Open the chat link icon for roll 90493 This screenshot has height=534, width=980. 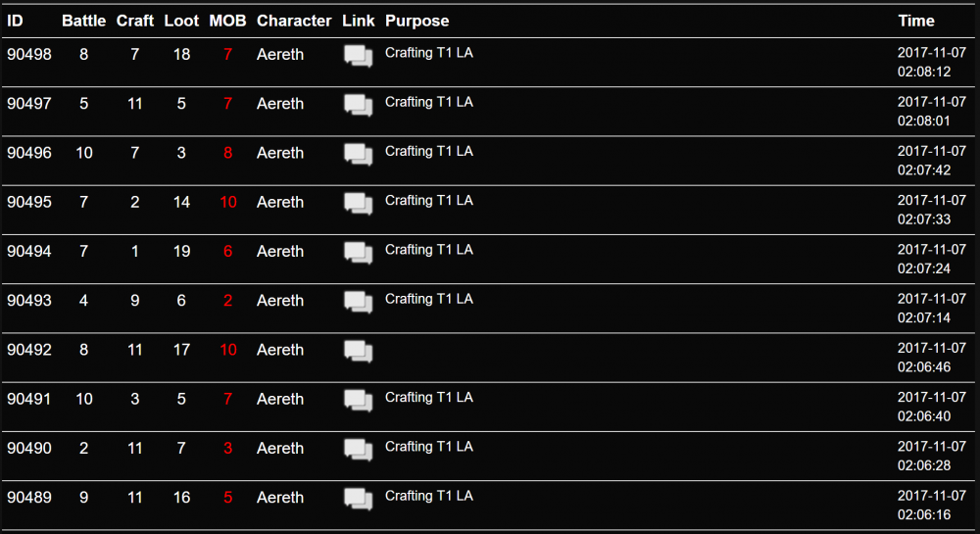[358, 303]
